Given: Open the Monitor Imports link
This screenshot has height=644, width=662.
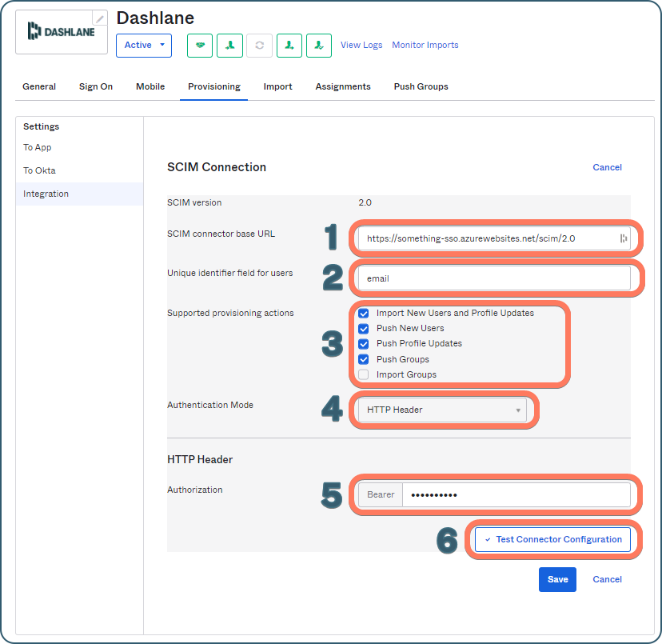Looking at the screenshot, I should click(x=425, y=46).
